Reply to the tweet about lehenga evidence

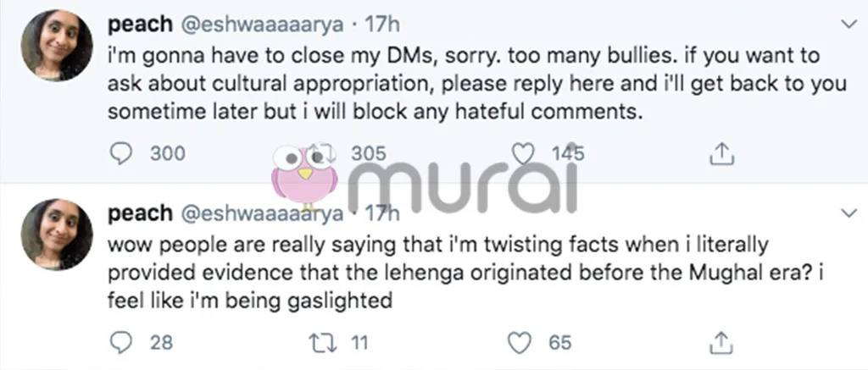tap(121, 342)
